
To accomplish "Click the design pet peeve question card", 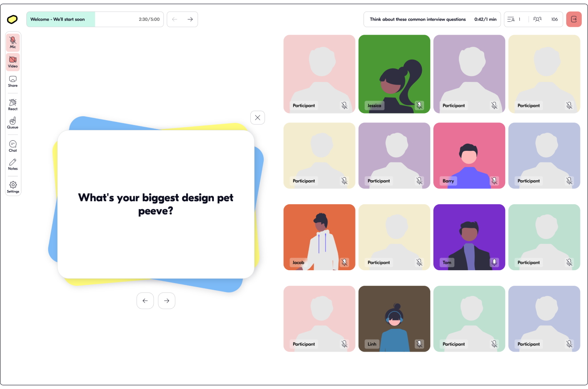I will pos(156,204).
